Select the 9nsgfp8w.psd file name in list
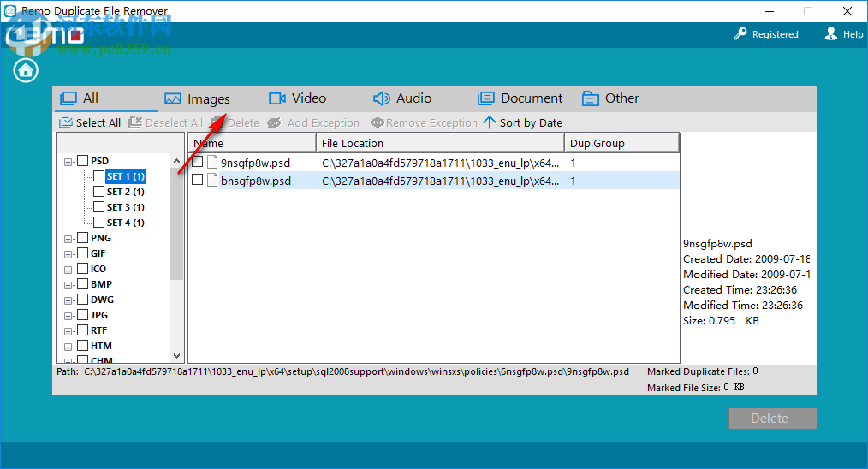Screen dimensions: 868x469 (x=255, y=163)
